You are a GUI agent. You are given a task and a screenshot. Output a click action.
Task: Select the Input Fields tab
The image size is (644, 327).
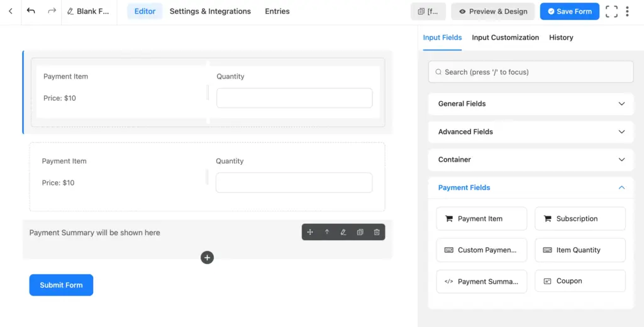(x=442, y=37)
